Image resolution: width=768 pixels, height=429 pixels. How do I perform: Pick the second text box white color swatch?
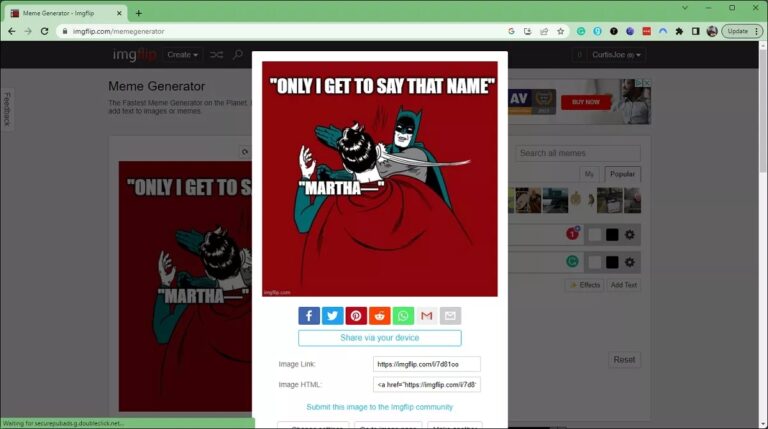pyautogui.click(x=595, y=262)
